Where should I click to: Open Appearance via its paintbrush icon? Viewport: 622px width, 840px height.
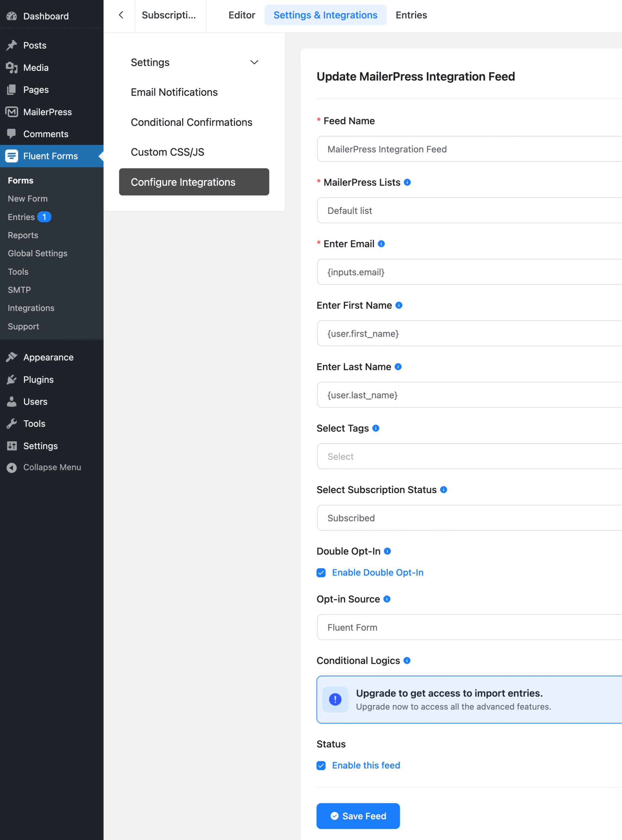coord(12,357)
